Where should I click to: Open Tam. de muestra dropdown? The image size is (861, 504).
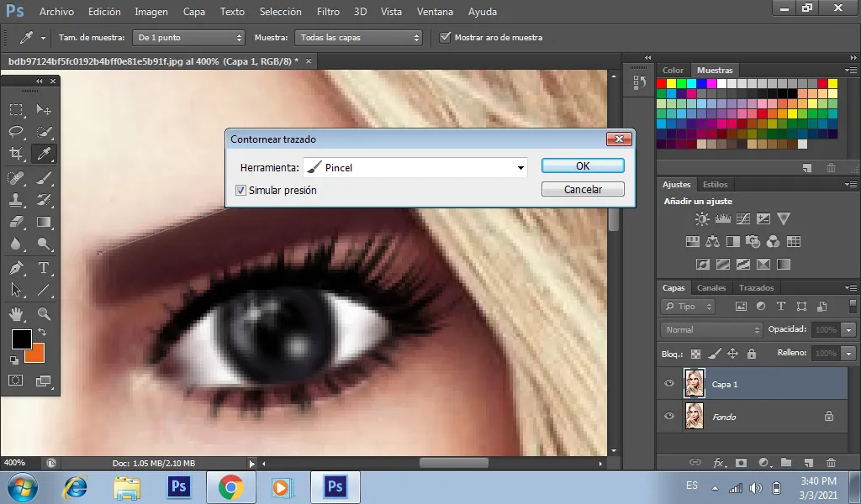tap(189, 37)
